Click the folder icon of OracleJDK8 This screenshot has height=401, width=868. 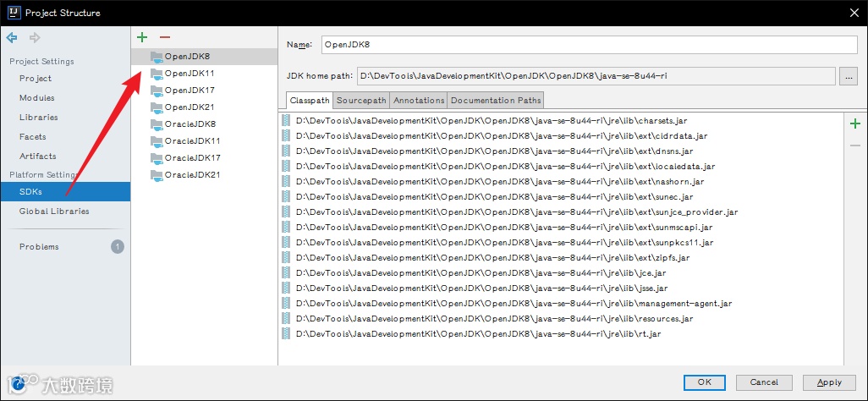[x=157, y=124]
